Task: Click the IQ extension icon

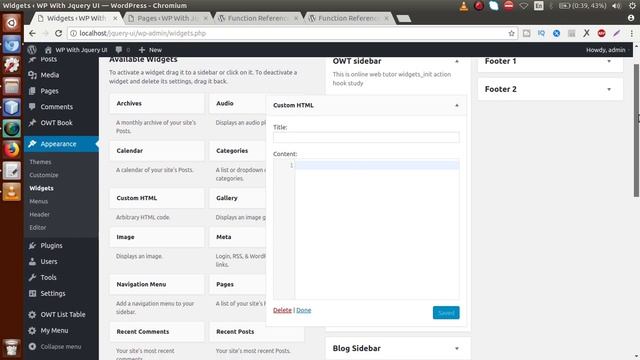Action: [541, 33]
